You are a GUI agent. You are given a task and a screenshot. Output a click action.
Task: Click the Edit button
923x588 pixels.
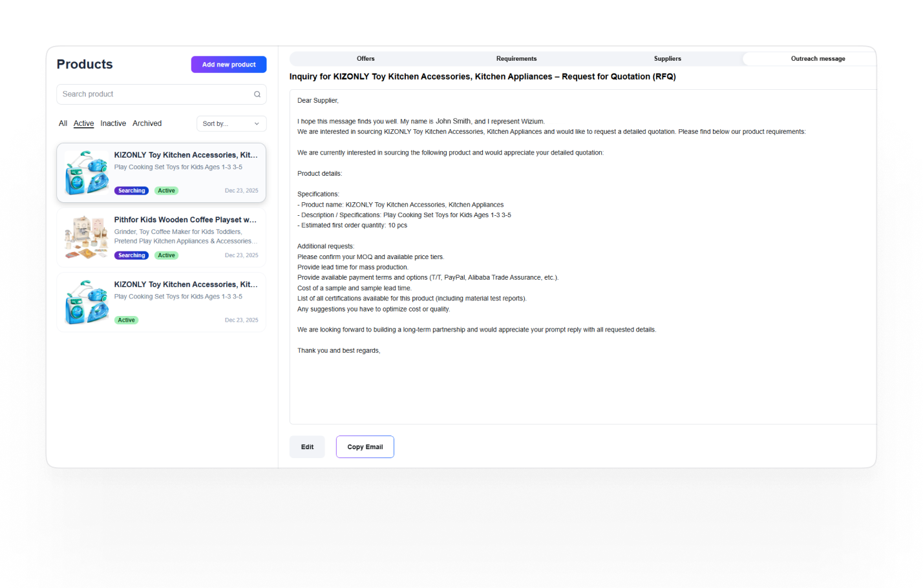(307, 447)
